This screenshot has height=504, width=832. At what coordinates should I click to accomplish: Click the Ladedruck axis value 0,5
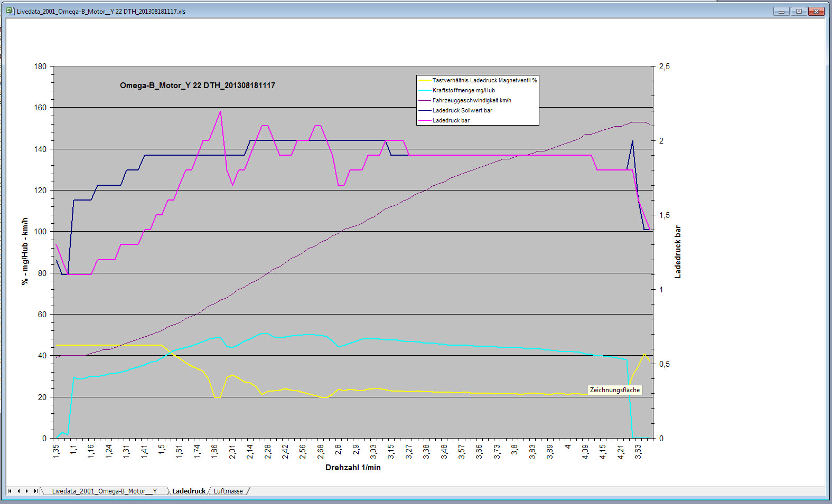coord(664,364)
